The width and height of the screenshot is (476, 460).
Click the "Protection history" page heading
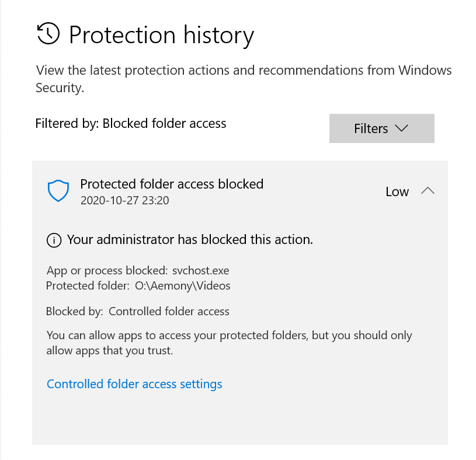(161, 35)
